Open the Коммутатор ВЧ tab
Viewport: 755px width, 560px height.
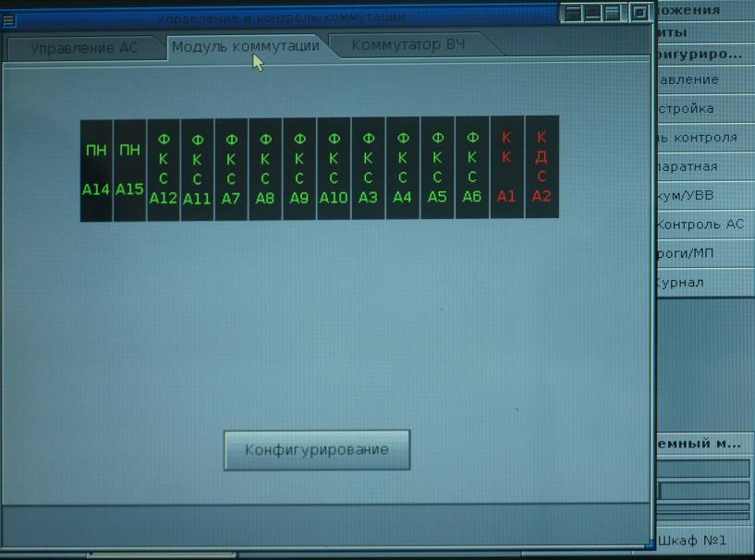(408, 44)
